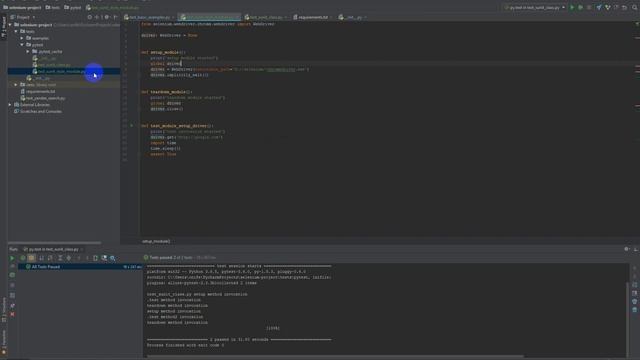Switch to requirements.txt editor tab
This screenshot has width=640, height=360.
pos(313,17)
